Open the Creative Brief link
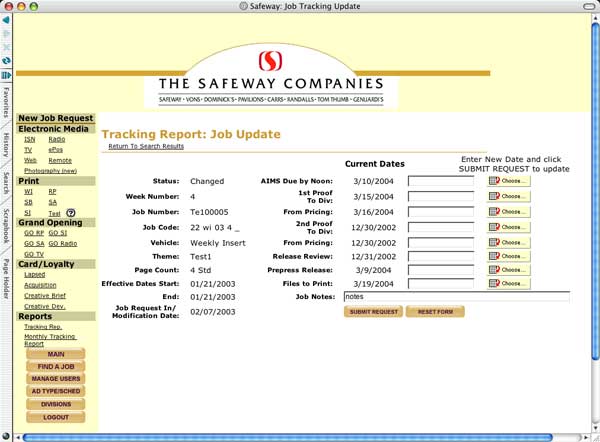The width and height of the screenshot is (600, 442). (45, 295)
